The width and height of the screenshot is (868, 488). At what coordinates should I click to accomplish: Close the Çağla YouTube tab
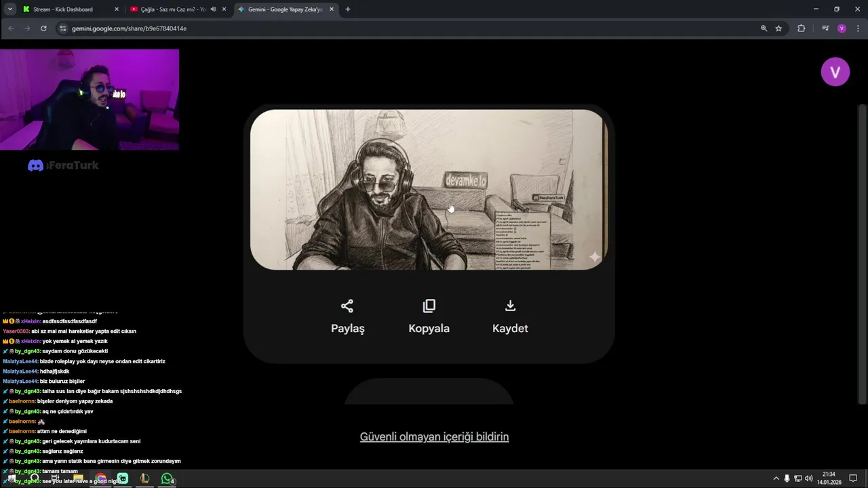click(x=224, y=9)
